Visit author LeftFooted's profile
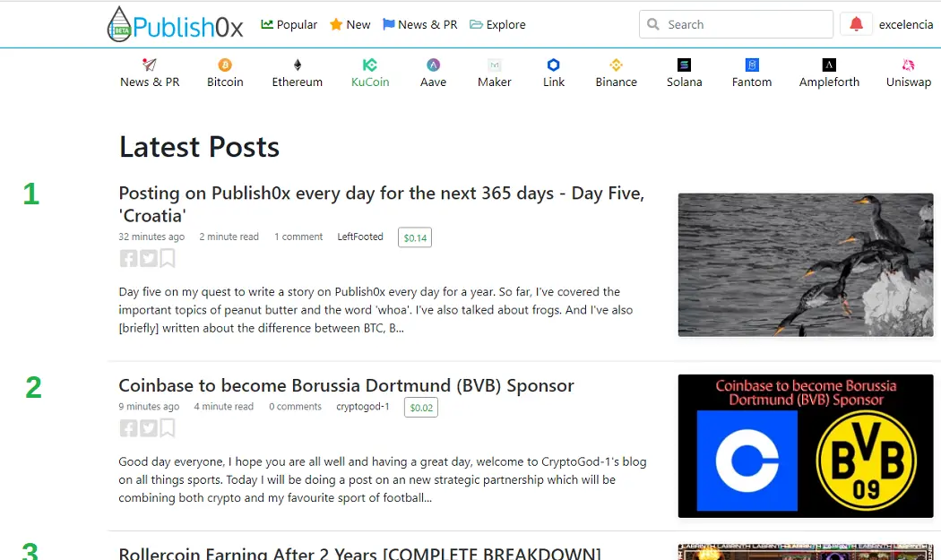This screenshot has height=560, width=941. (x=360, y=237)
